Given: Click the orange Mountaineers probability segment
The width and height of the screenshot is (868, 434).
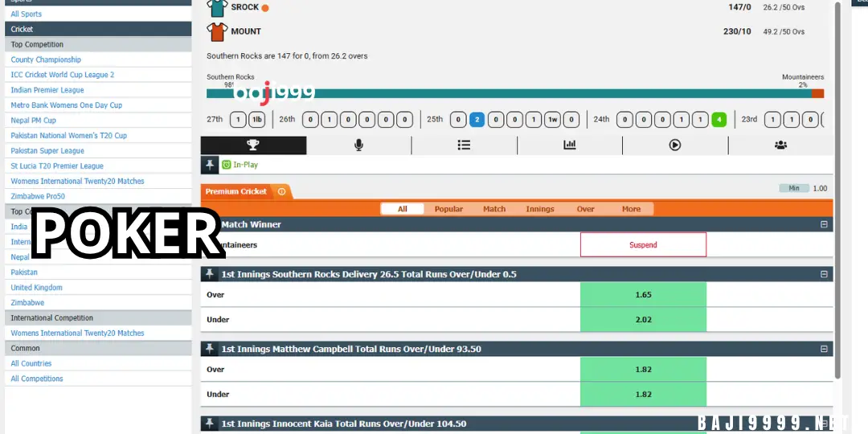Looking at the screenshot, I should click(817, 93).
